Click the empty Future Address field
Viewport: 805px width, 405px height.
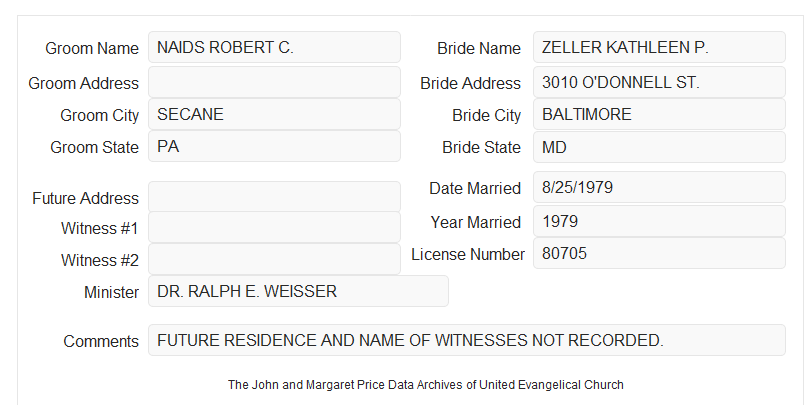click(x=274, y=197)
